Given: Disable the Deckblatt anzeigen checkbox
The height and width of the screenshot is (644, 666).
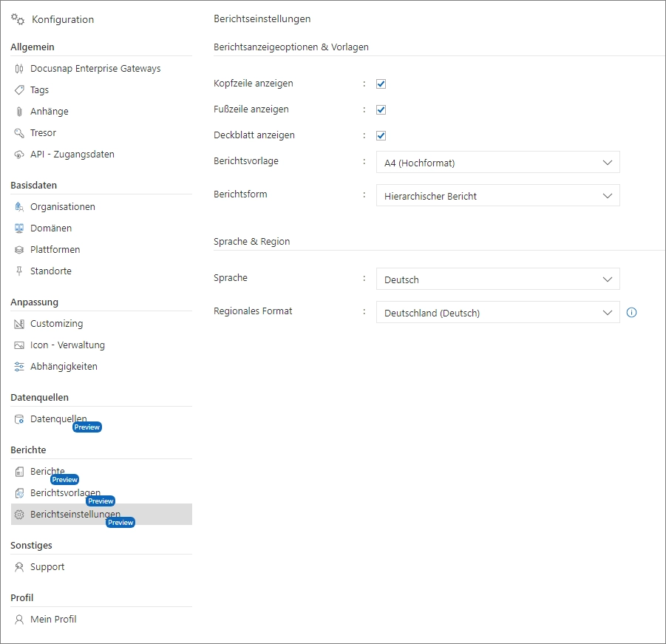Looking at the screenshot, I should (x=381, y=135).
